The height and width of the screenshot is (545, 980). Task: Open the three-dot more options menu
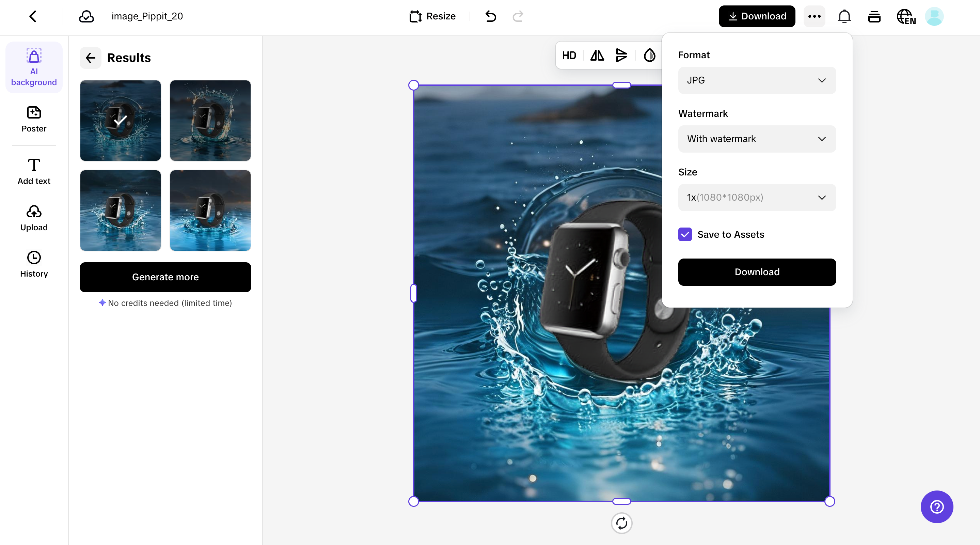[814, 16]
